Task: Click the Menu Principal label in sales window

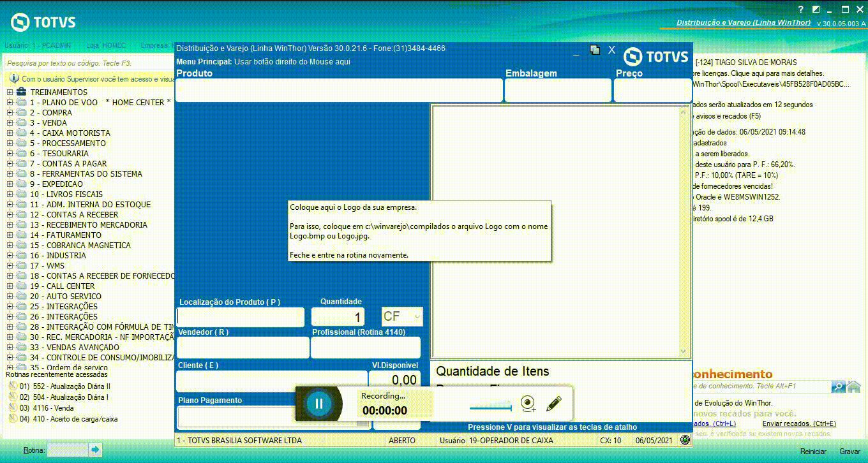Action: pos(204,62)
